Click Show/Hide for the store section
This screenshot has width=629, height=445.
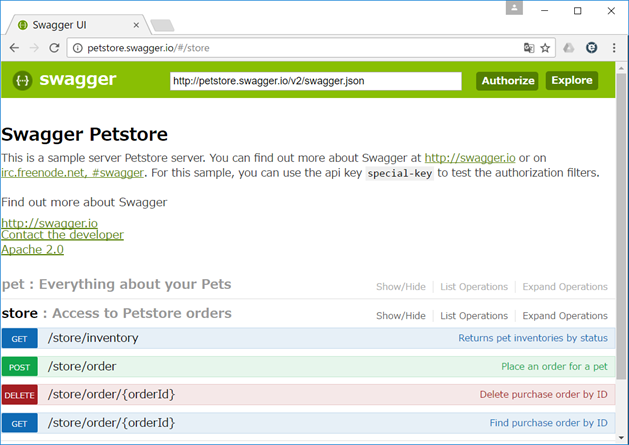tap(401, 315)
